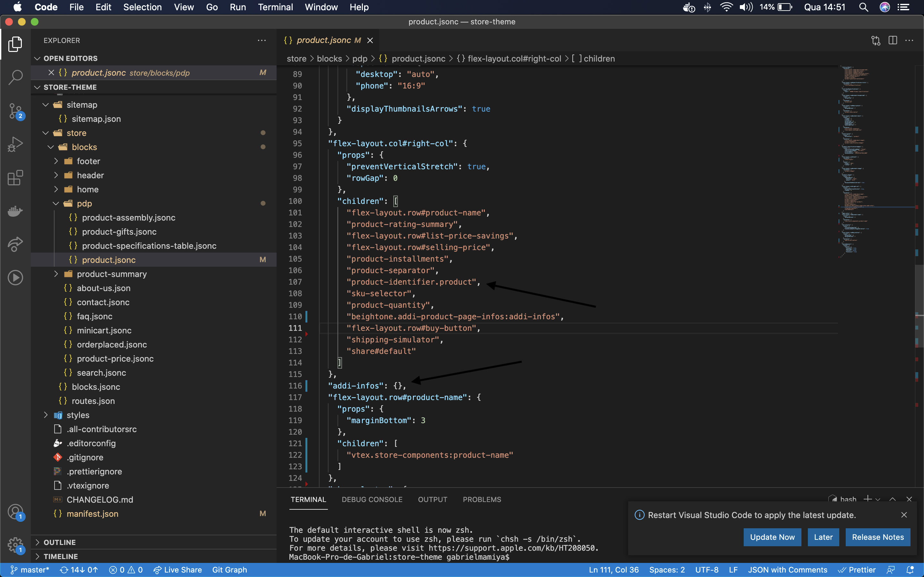Click the Open Changes compare icon

[x=876, y=40]
